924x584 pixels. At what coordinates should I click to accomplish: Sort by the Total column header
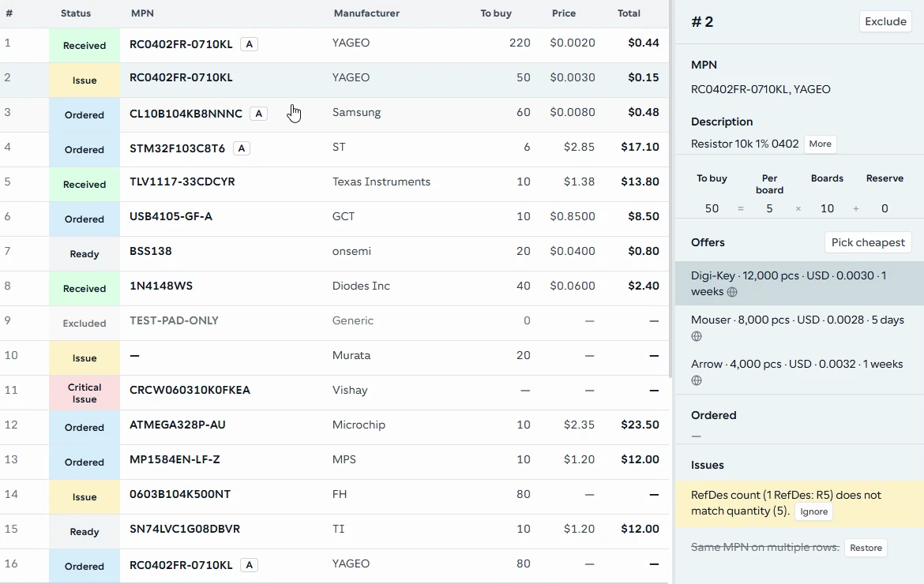coord(629,13)
